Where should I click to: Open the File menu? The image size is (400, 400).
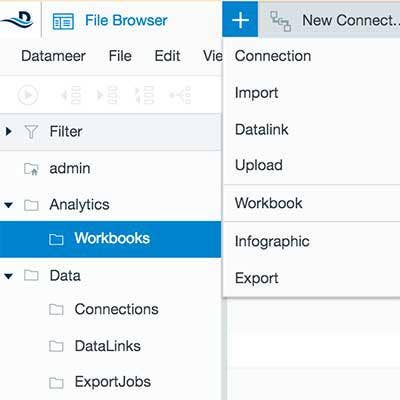coord(120,56)
